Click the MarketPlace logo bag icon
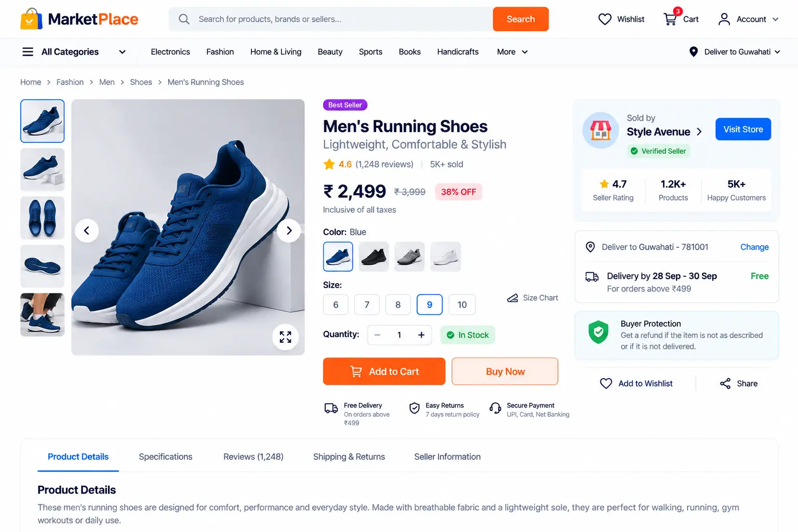The width and height of the screenshot is (798, 532). pyautogui.click(x=31, y=19)
